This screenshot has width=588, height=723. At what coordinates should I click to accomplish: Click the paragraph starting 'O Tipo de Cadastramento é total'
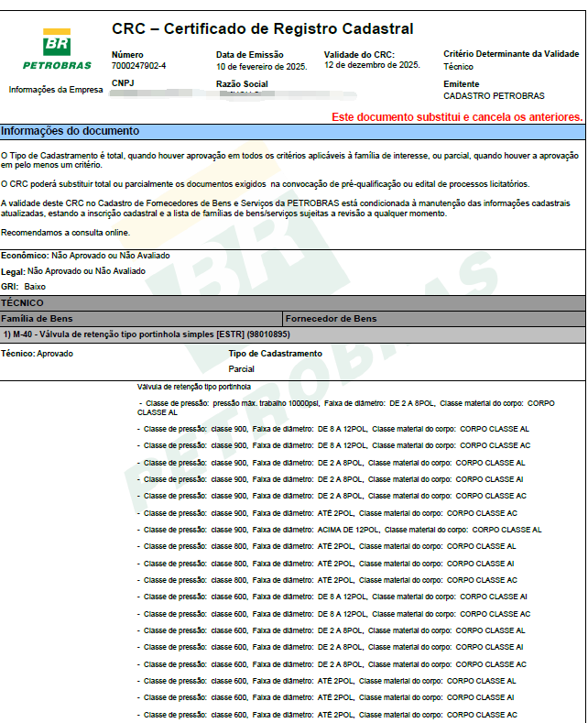(289, 160)
